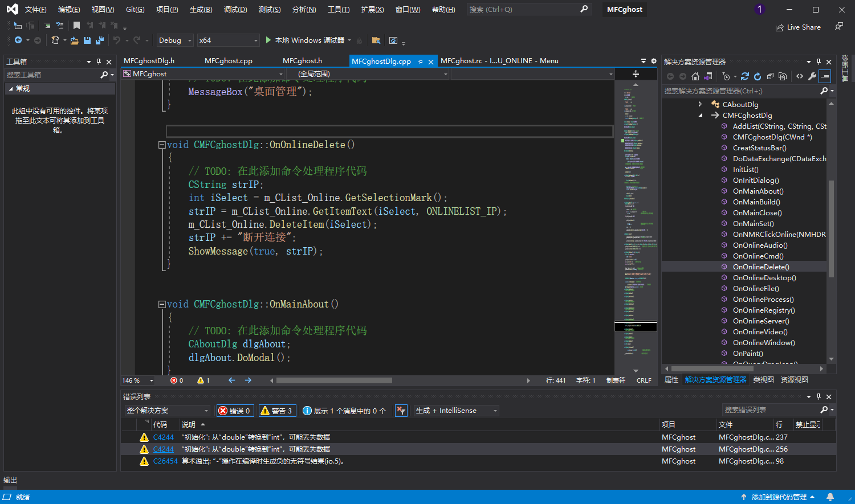The height and width of the screenshot is (504, 855).
Task: Click Sync with Active Document icon
Action: click(x=745, y=76)
